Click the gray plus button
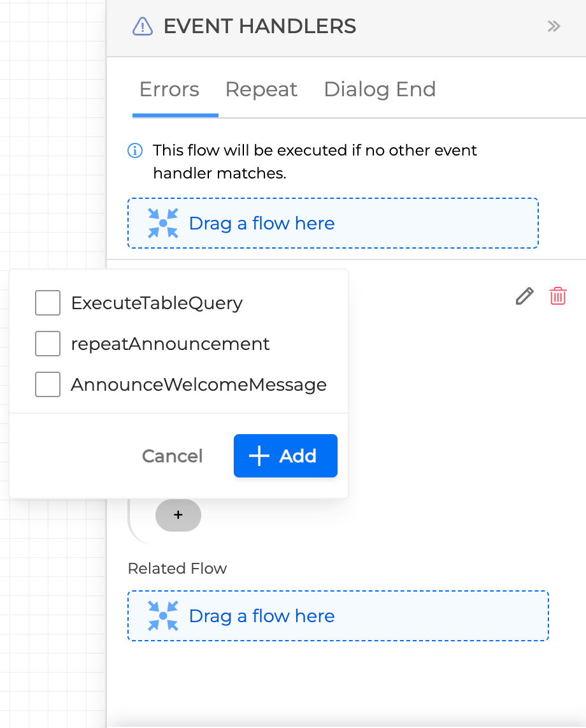This screenshot has width=586, height=728. (x=178, y=515)
